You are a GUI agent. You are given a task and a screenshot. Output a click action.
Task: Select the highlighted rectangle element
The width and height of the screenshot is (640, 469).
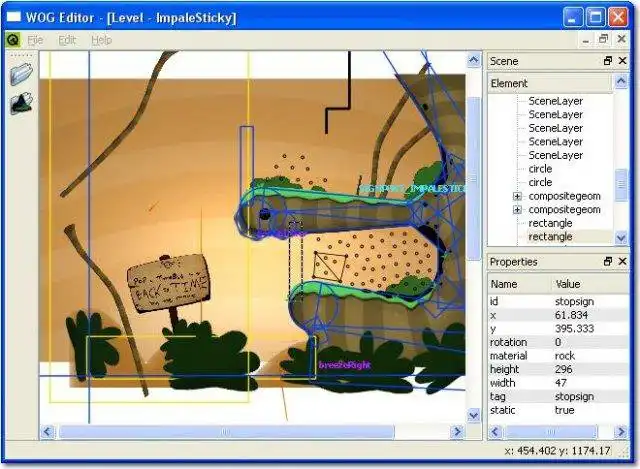550,237
